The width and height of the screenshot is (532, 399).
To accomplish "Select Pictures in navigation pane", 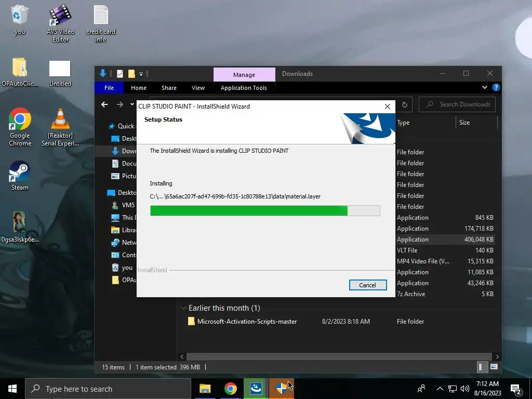I will pos(124,176).
